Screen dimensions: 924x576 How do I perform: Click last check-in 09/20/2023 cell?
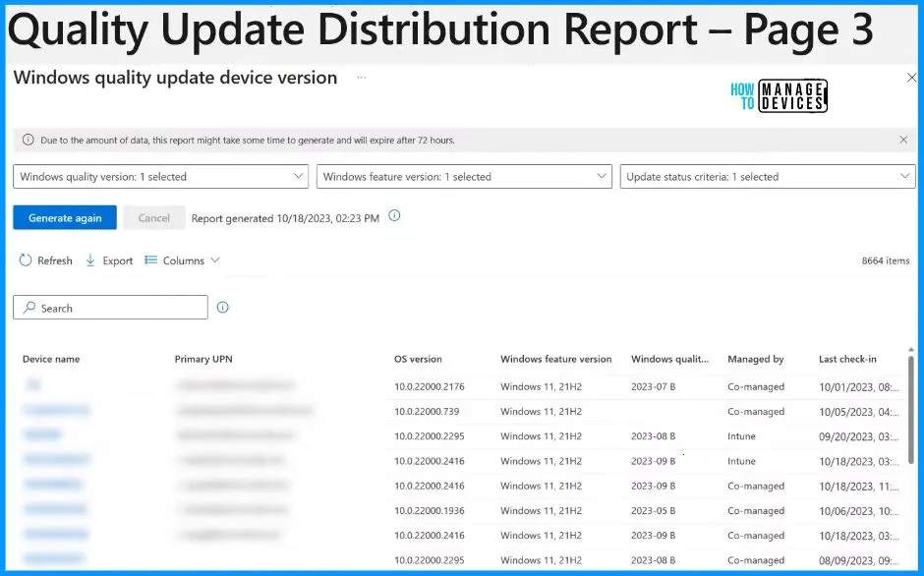pos(858,436)
